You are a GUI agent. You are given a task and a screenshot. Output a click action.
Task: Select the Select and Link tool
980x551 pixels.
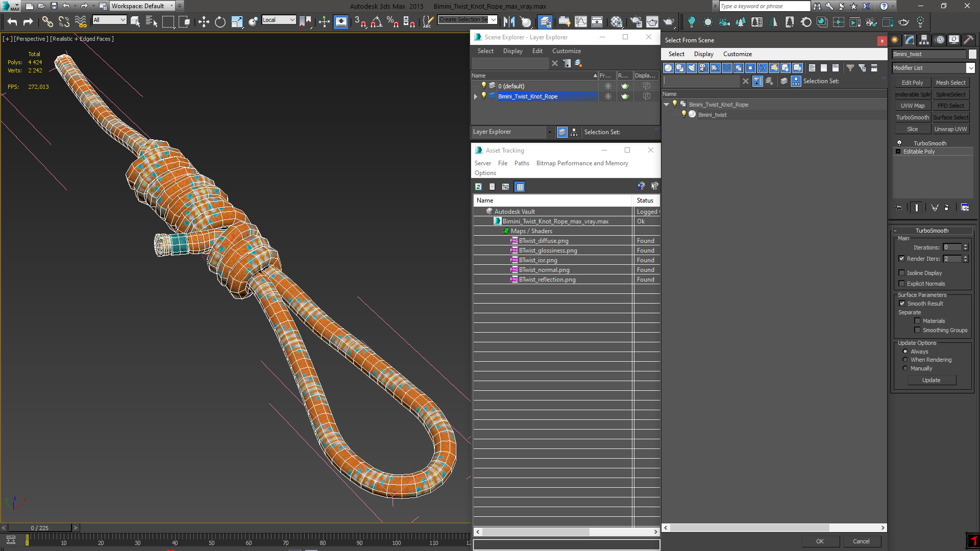47,21
